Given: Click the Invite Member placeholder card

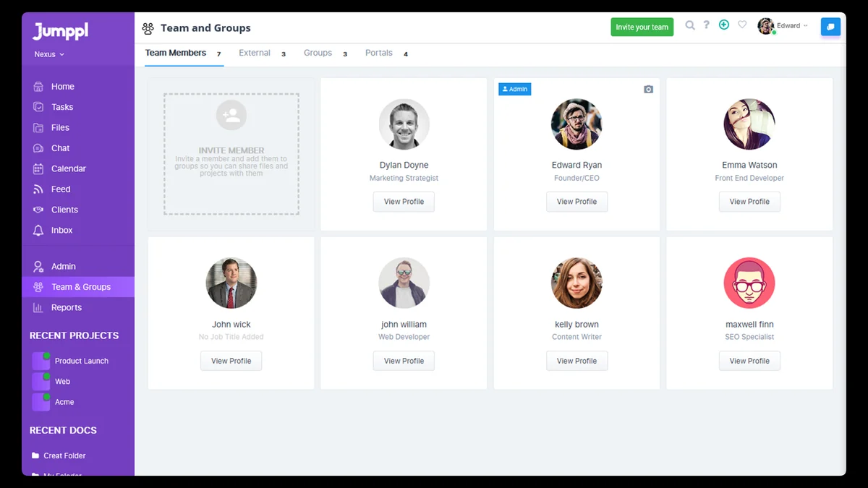Looking at the screenshot, I should tap(231, 154).
